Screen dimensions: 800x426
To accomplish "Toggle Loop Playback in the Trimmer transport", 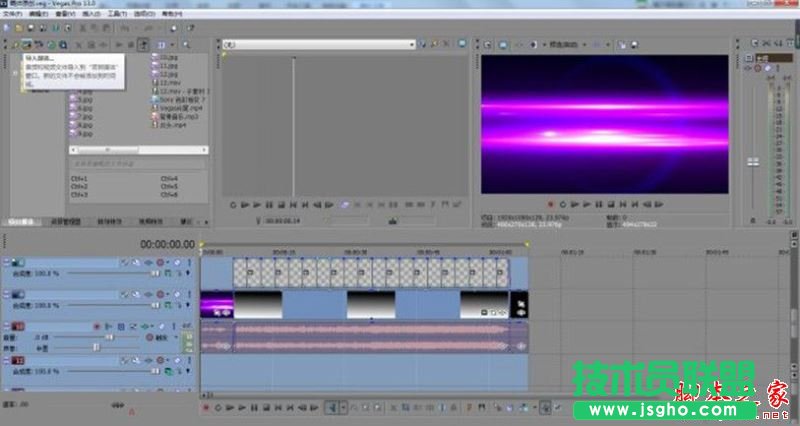I will pyautogui.click(x=233, y=205).
